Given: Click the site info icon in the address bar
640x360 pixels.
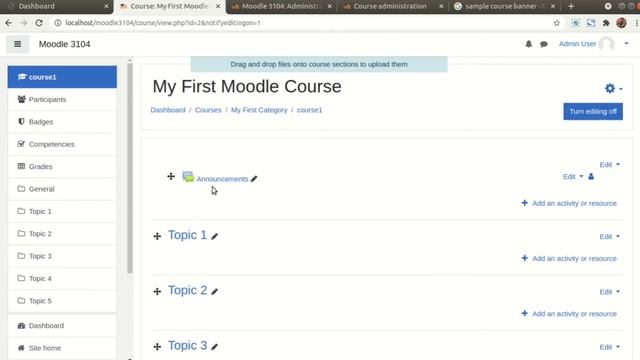Looking at the screenshot, I should [x=58, y=23].
